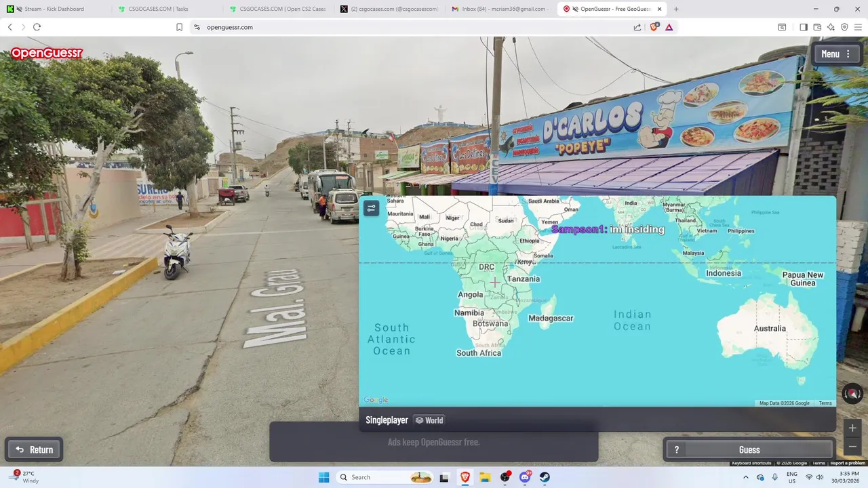
Task: Select the World map mode label
Action: tap(429, 420)
